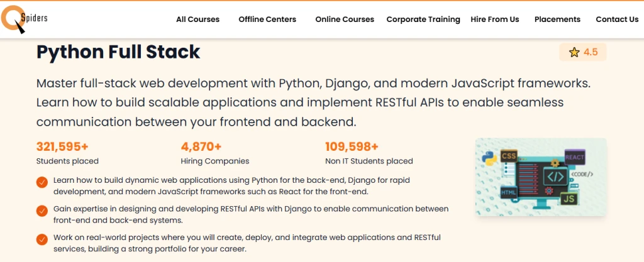Click the JS badge in illustration
644x262 pixels.
click(569, 199)
